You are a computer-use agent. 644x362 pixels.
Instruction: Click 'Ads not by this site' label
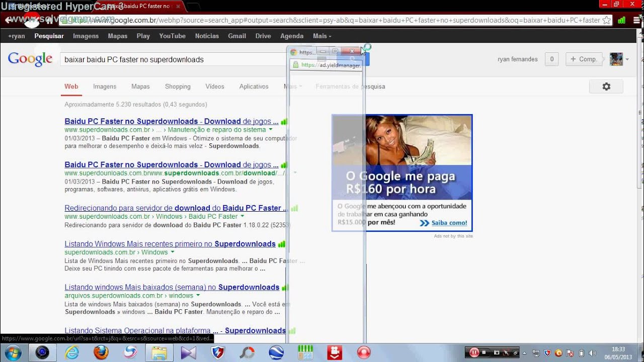tap(453, 236)
